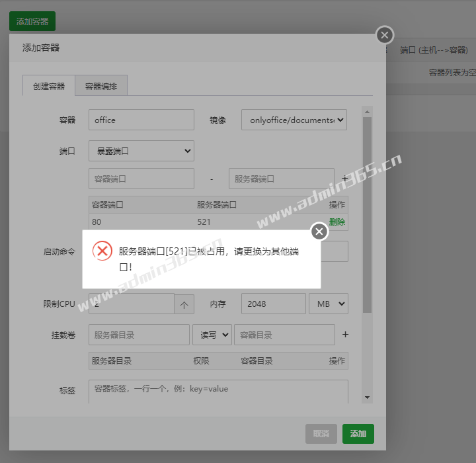Click the 容器端口 input field

click(x=141, y=179)
